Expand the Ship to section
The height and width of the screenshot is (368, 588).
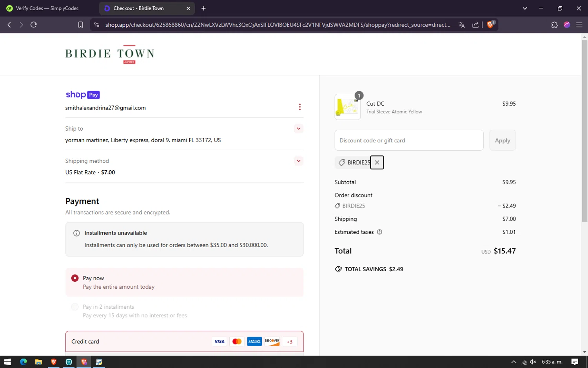pyautogui.click(x=299, y=129)
